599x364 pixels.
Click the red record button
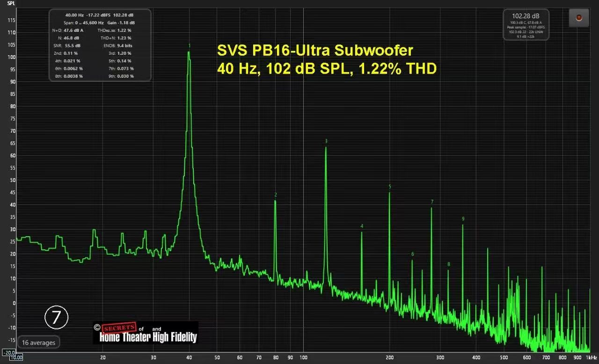coord(579,18)
